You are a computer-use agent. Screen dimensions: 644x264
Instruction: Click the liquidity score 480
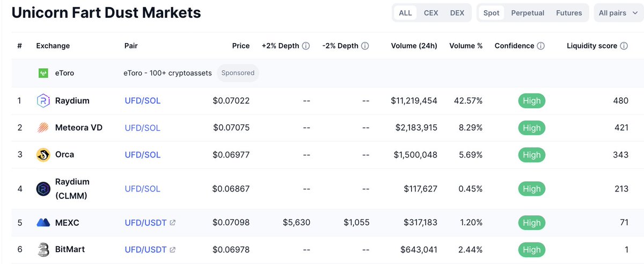(621, 101)
